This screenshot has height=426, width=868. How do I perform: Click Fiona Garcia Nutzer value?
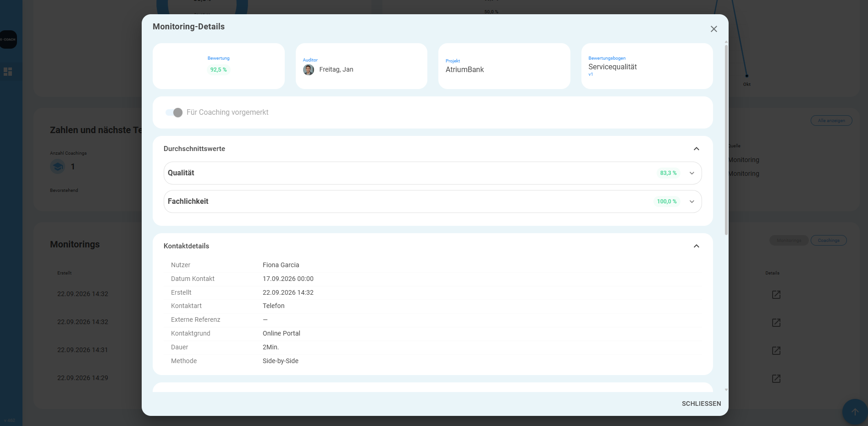coord(281,265)
